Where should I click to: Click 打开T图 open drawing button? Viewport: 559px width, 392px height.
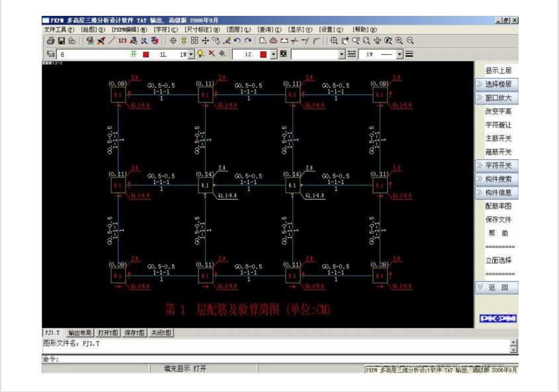[x=108, y=333]
